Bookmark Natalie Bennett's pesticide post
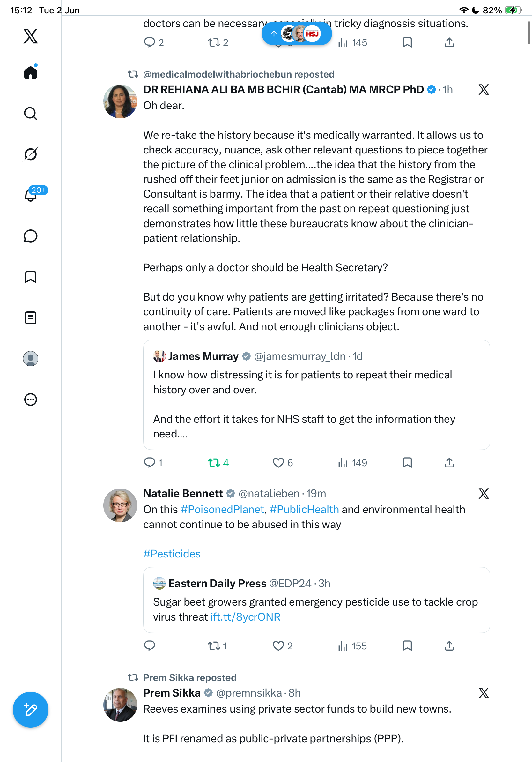The width and height of the screenshot is (532, 762). click(407, 646)
